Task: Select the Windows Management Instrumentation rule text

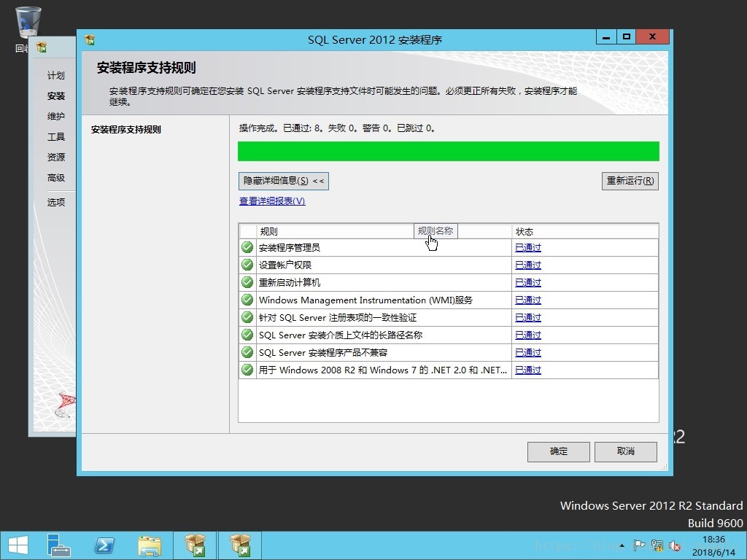Action: click(x=365, y=300)
